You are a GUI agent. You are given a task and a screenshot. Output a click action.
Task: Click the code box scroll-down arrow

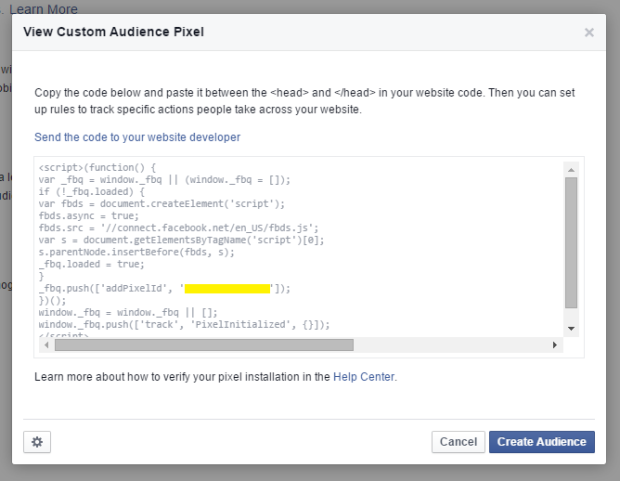[571, 328]
